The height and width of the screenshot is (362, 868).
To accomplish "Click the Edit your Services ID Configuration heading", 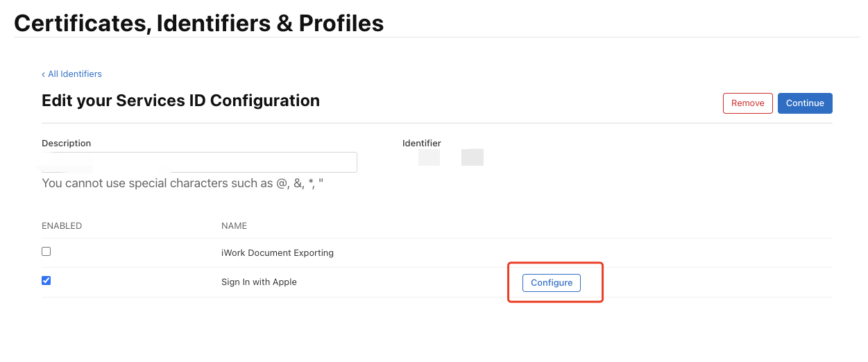I will point(180,101).
